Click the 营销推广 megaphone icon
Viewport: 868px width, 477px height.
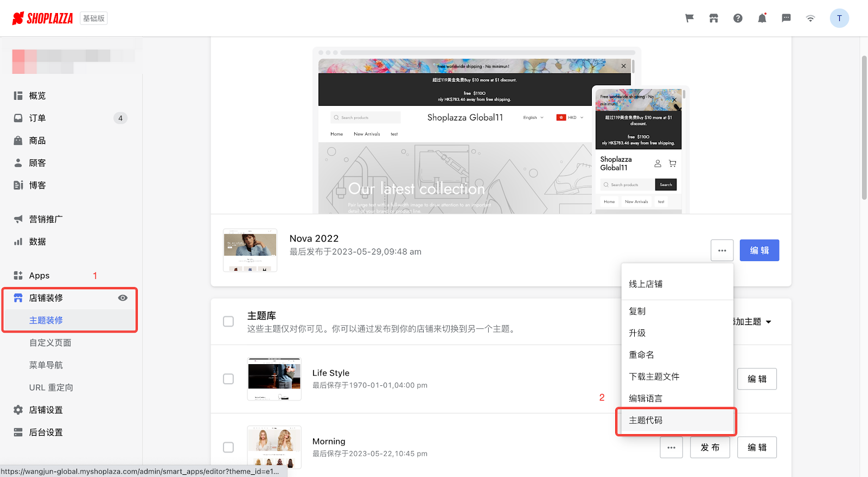coord(18,219)
